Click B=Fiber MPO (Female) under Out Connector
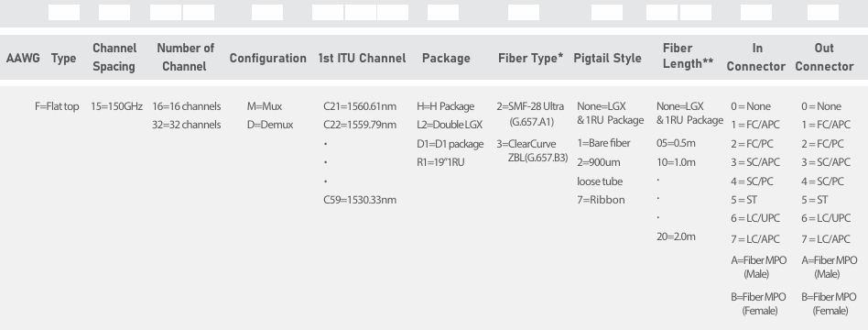The image size is (868, 330). tap(829, 303)
